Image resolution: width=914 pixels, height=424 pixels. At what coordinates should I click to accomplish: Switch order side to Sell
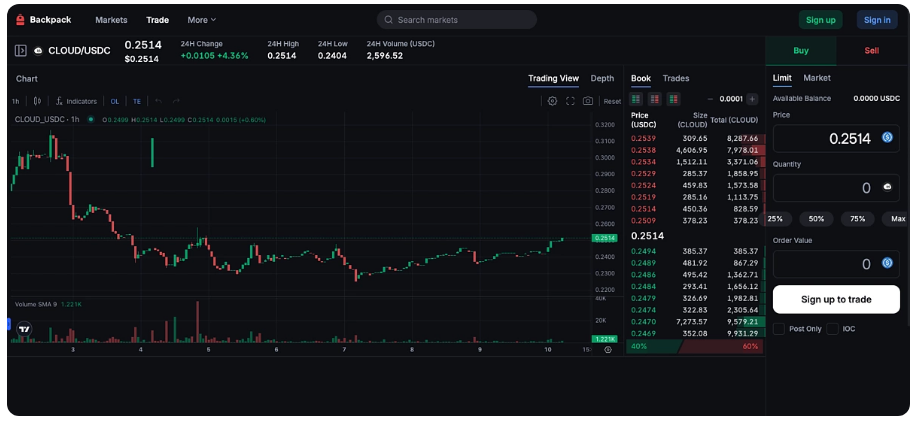click(x=872, y=51)
